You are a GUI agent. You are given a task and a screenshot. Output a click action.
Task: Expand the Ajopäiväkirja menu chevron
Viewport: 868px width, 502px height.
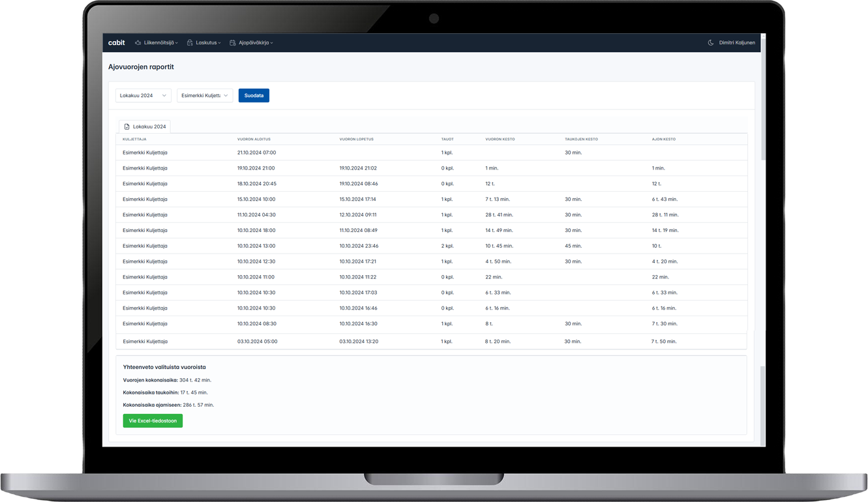click(x=272, y=43)
